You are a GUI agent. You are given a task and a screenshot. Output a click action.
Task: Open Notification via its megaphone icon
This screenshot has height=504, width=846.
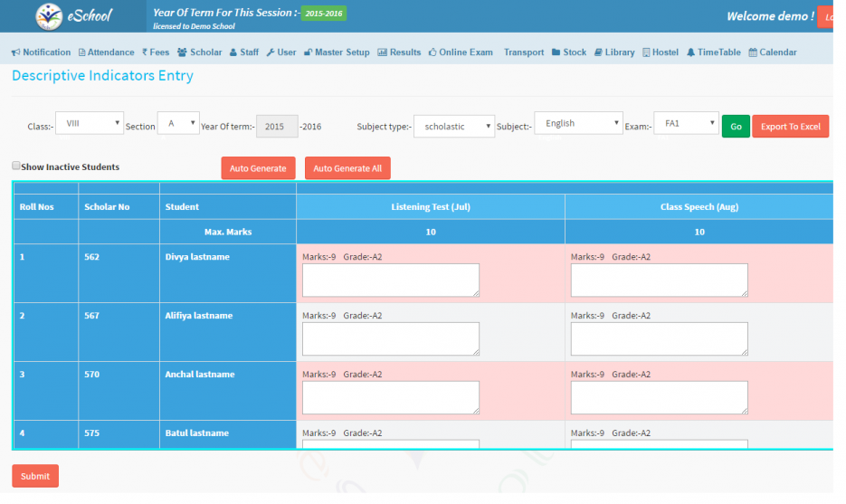click(15, 52)
